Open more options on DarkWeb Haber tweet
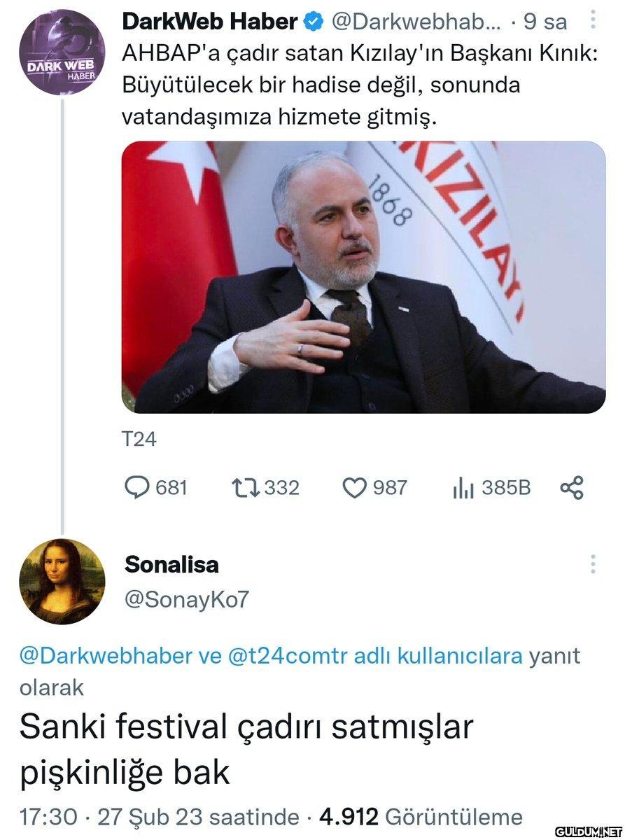 [x=593, y=20]
